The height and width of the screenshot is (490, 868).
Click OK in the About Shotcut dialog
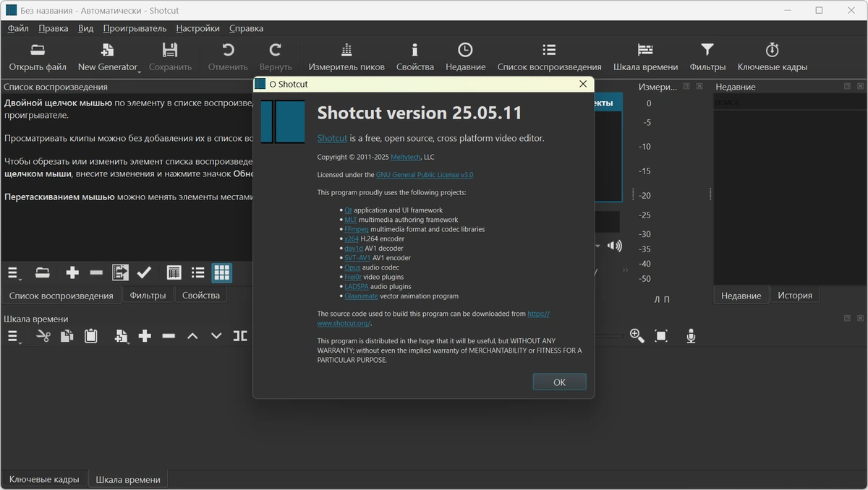point(559,382)
